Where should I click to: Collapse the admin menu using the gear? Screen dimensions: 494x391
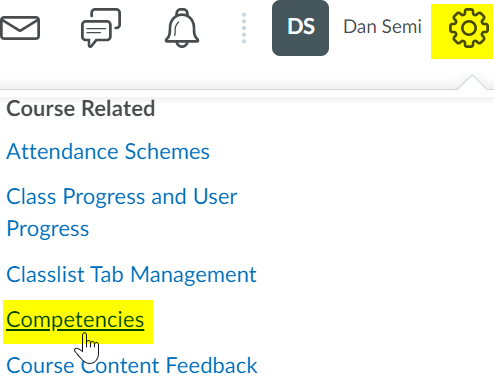click(468, 28)
